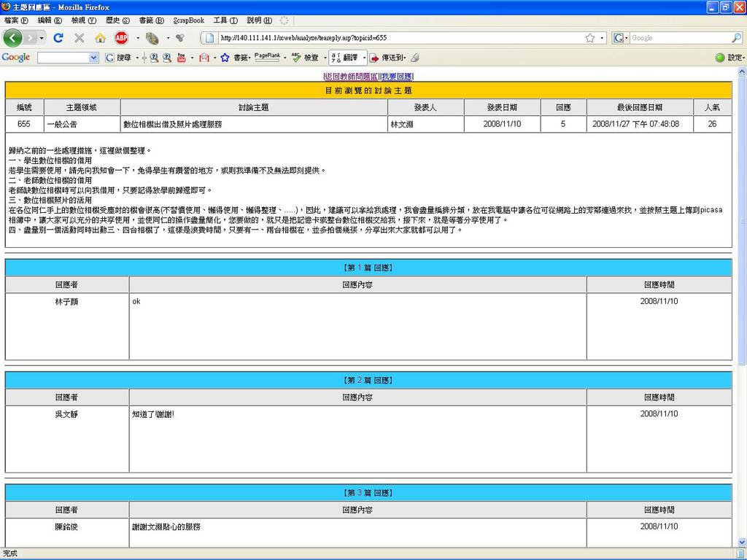747x560 pixels.
Task: Click inside the URL address bar
Action: pos(394,38)
